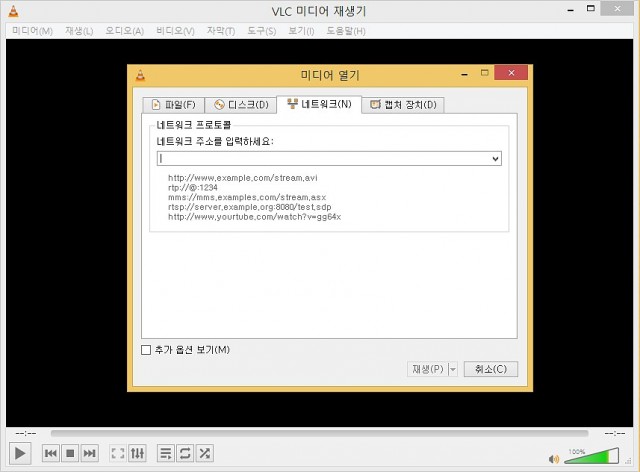Viewport: 640px width, 472px height.
Task: Click the network address input field
Action: [x=324, y=158]
